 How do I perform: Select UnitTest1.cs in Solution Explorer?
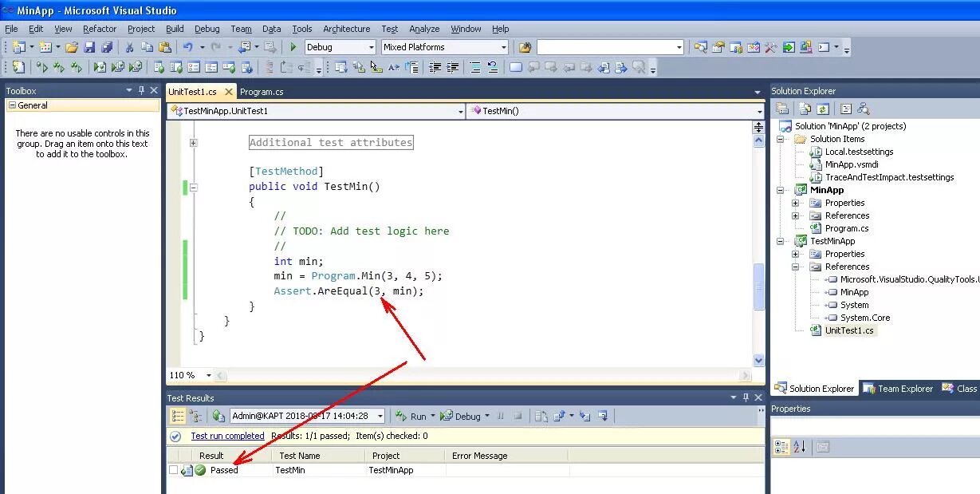tap(849, 330)
